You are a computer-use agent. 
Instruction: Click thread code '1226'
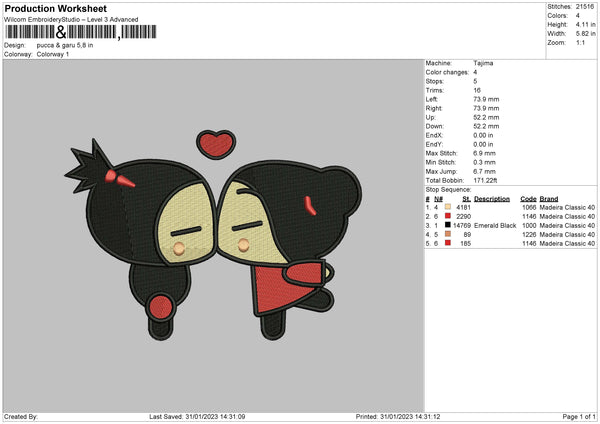(x=529, y=235)
